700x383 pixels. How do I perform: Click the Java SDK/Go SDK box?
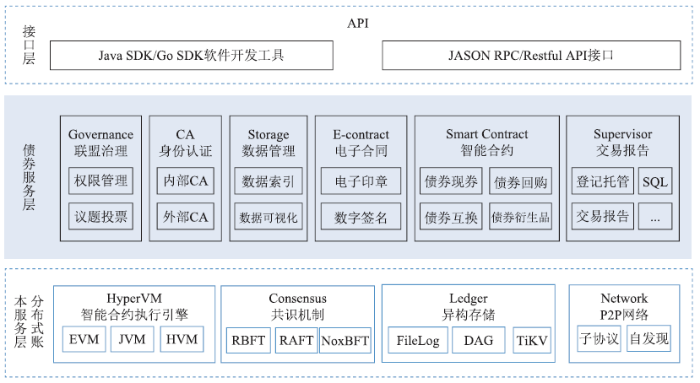(x=192, y=55)
